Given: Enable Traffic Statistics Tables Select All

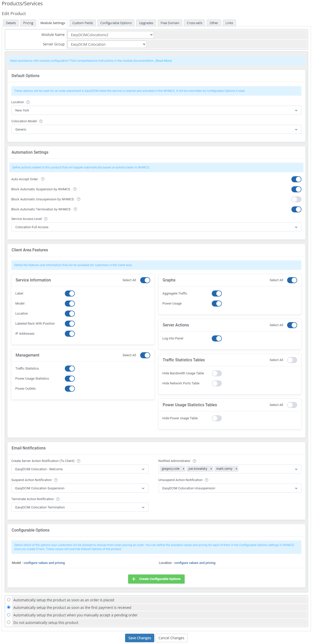Looking at the screenshot, I should pos(292,360).
